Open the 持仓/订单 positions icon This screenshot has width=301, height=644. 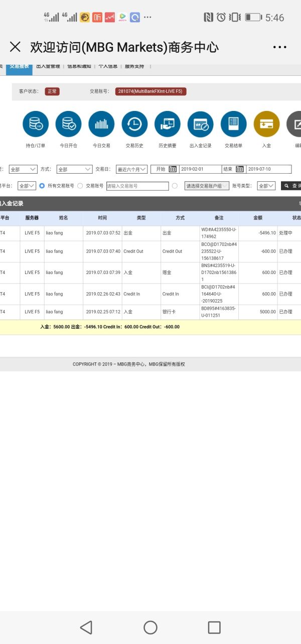[x=36, y=124]
